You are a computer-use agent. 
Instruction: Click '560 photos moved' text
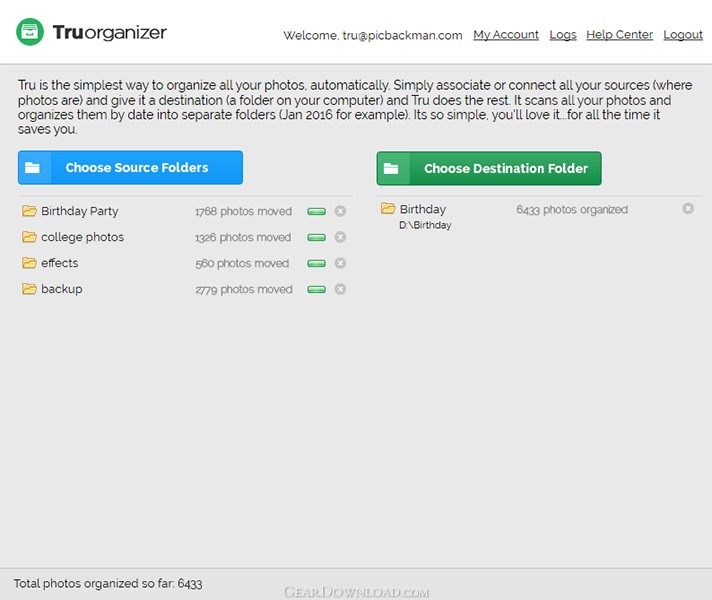(x=242, y=263)
